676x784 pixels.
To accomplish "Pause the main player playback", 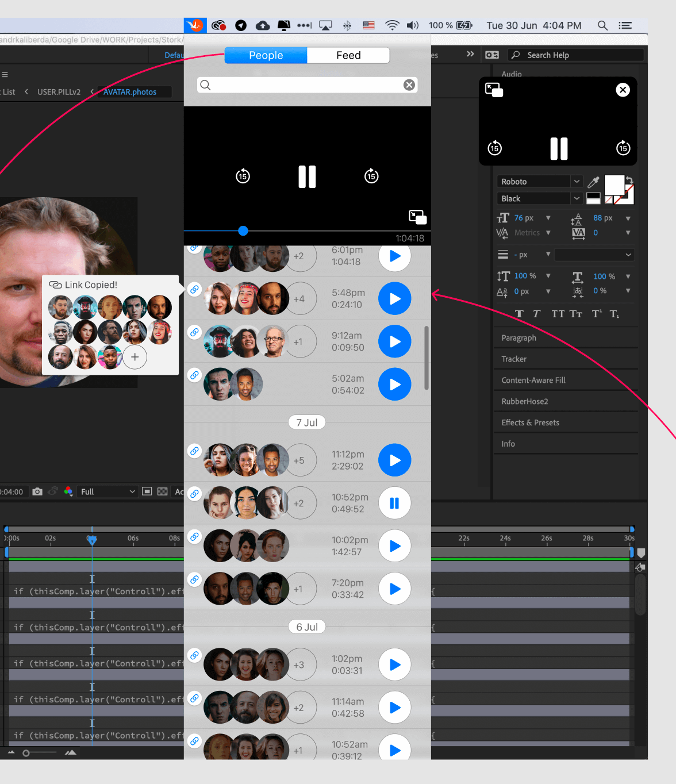I will pyautogui.click(x=307, y=176).
